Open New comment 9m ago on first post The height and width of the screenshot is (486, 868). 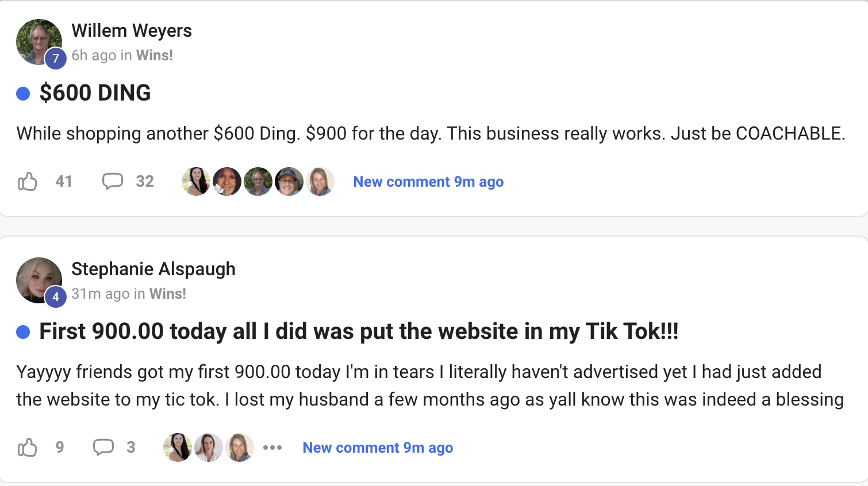tap(428, 182)
